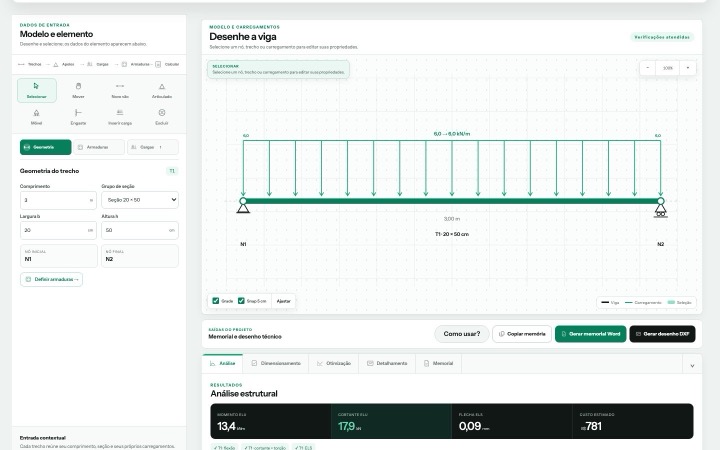Zoom out the canvas with minus
The image size is (720, 450).
pyautogui.click(x=647, y=68)
